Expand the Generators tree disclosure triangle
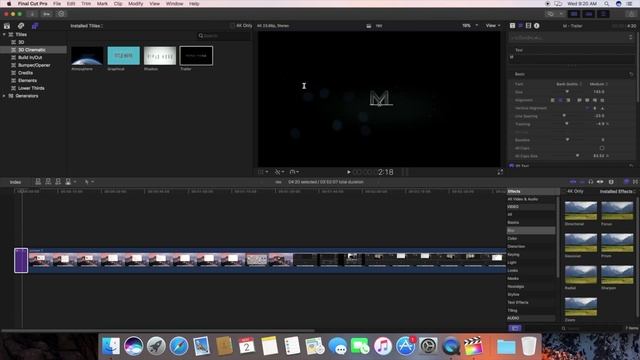Viewport: 640px width, 360px height. (x=4, y=96)
